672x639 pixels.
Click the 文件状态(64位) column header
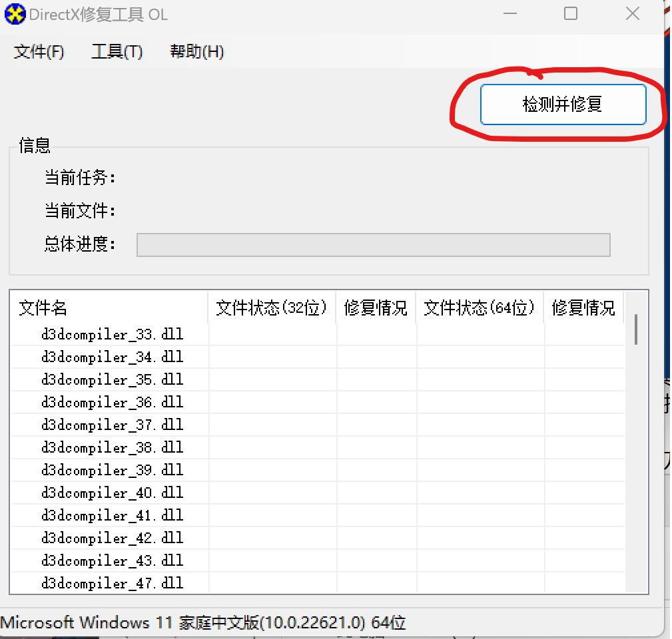pyautogui.click(x=480, y=308)
